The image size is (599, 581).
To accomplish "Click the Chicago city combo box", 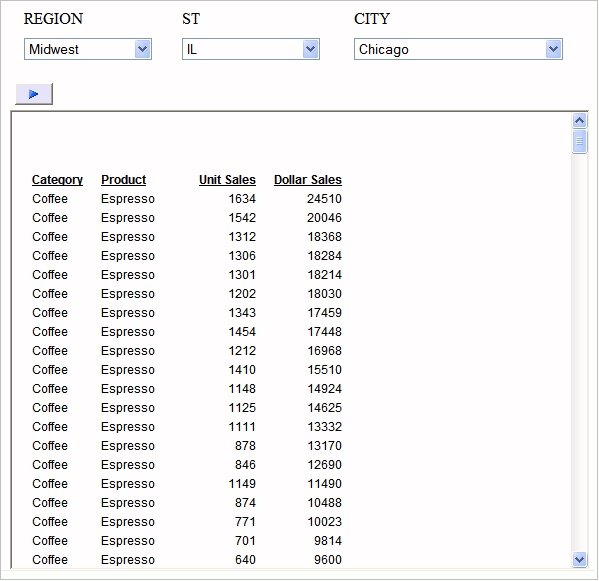I will 458,49.
